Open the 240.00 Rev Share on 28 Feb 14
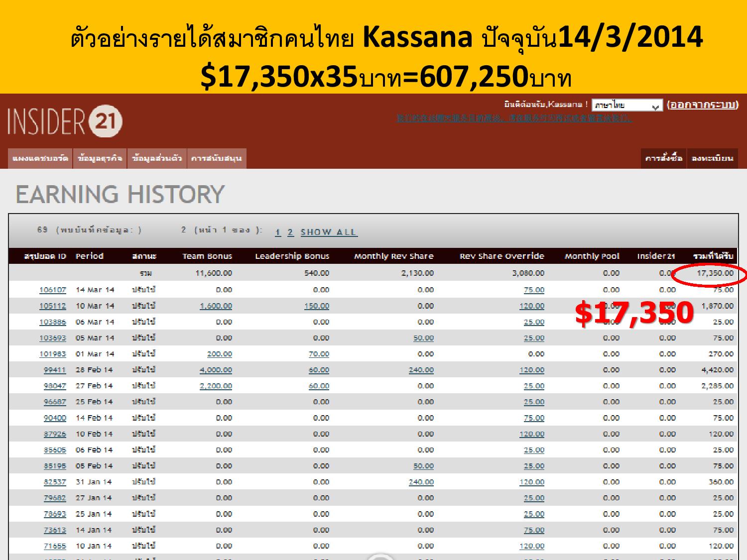Image resolution: width=747 pixels, height=560 pixels. (421, 370)
